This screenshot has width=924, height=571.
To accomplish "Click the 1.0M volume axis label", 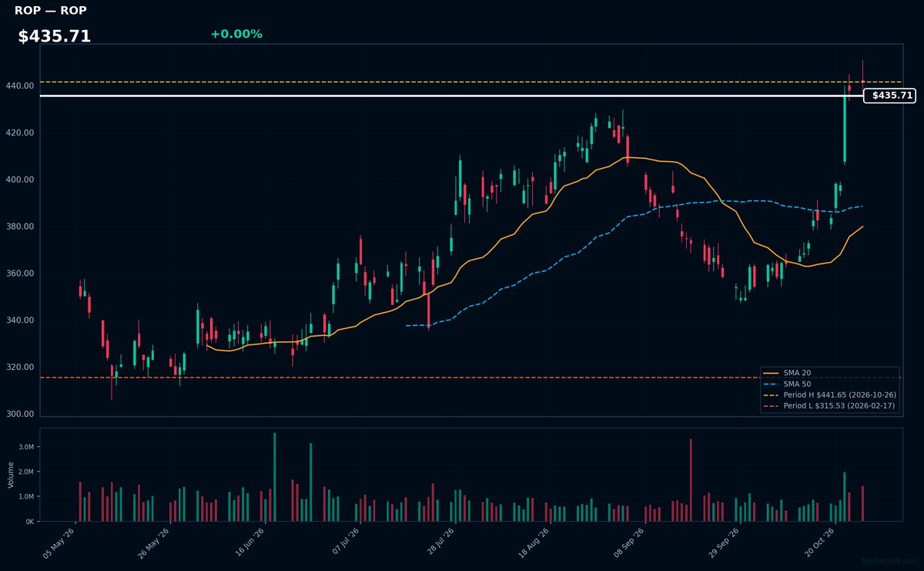I will click(x=26, y=497).
